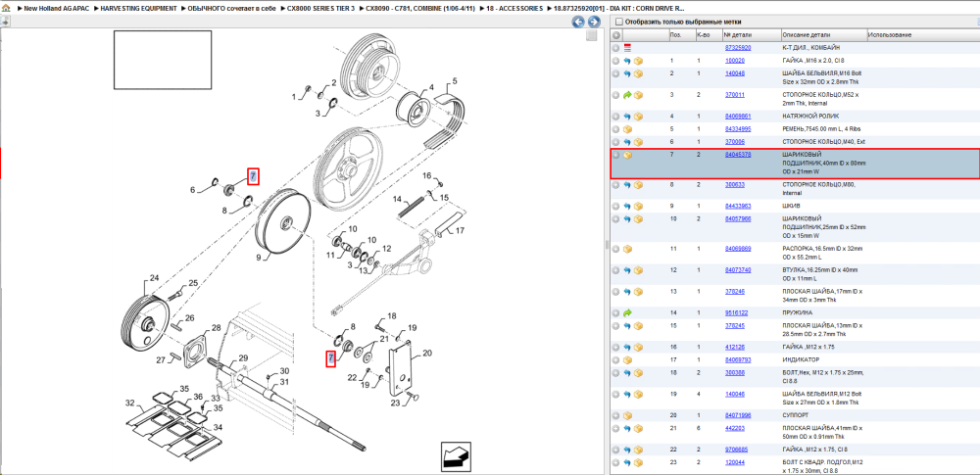
Task: Click the panel icon at diagram top-left
Action: [4, 22]
